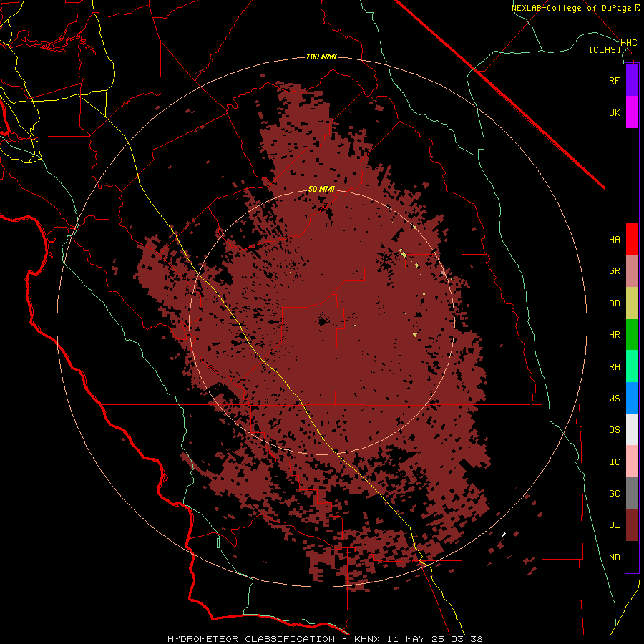Viewport: 644px width, 644px height.
Task: Click the radar site center on the map
Action: coord(322,321)
